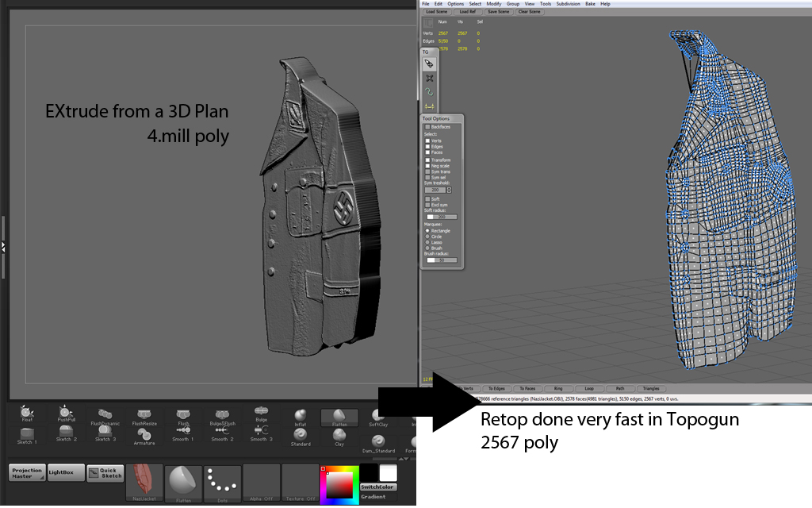Open the current Flatten brush picker
812x508 pixels.
(x=183, y=484)
